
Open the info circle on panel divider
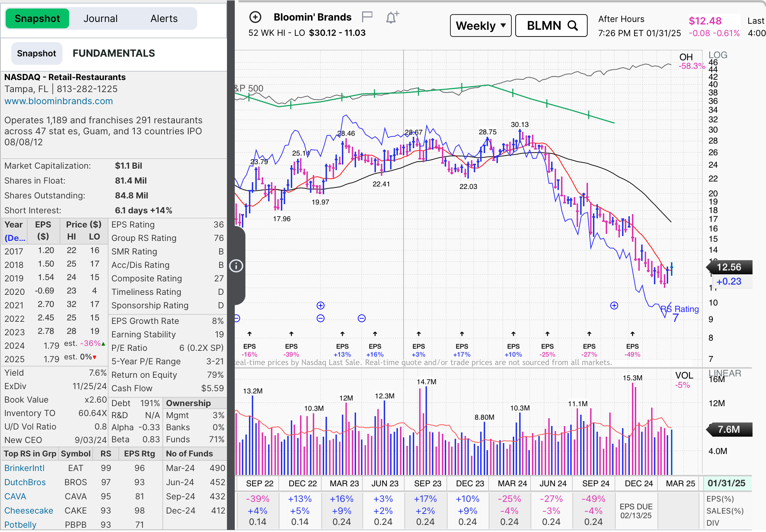pos(236,266)
